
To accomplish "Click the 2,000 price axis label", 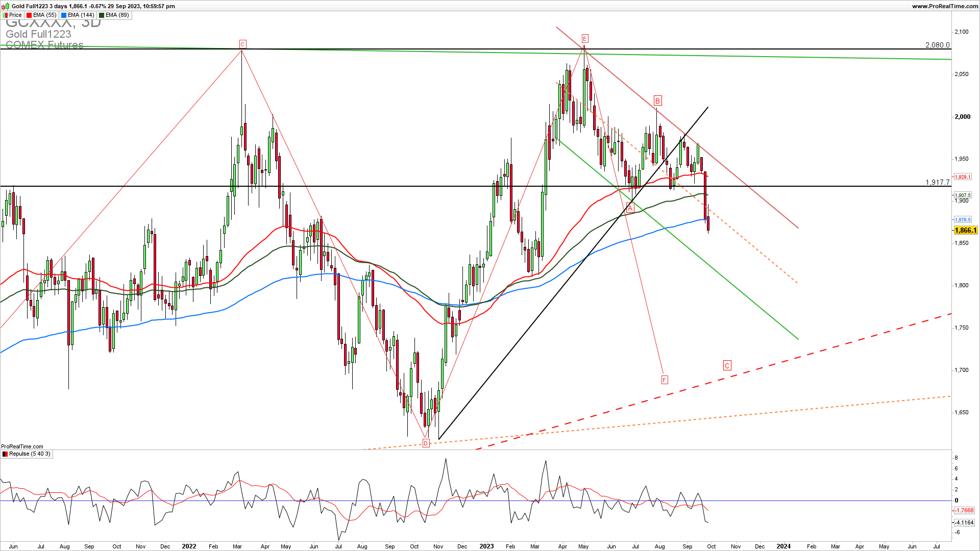I will [963, 117].
